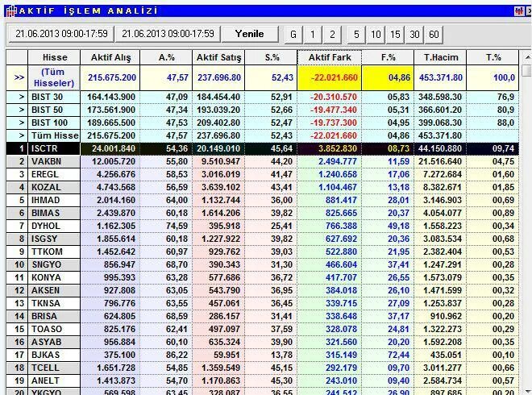Select the BRISA stock row
This screenshot has height=395, width=532.
tap(263, 316)
